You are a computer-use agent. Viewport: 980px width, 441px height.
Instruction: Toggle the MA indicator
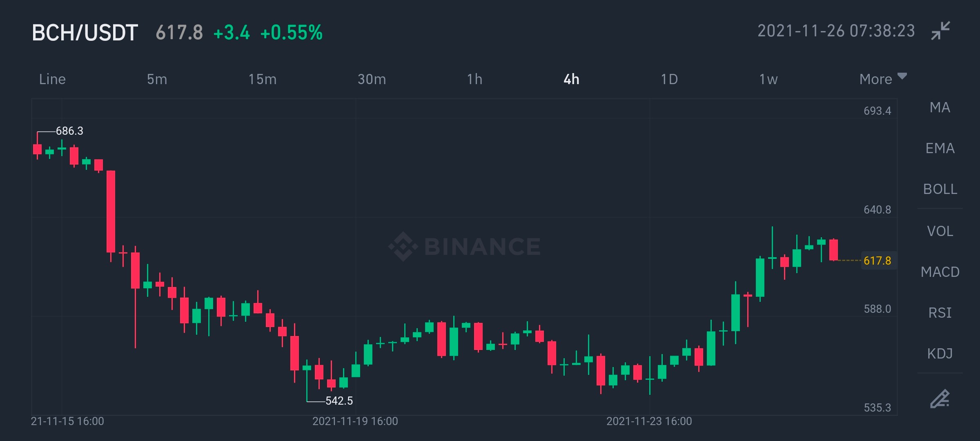[x=940, y=107]
